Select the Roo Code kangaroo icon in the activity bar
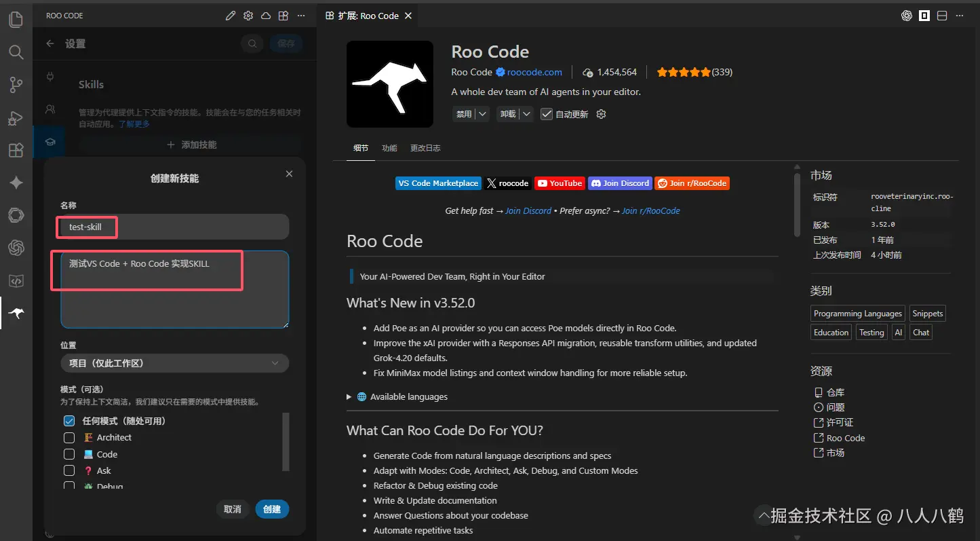980x541 pixels. (16, 313)
